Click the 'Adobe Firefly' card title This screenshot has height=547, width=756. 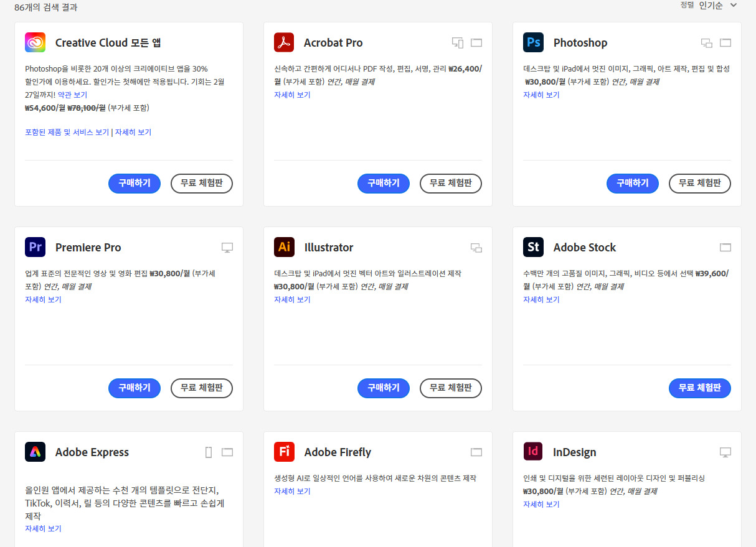[338, 452]
